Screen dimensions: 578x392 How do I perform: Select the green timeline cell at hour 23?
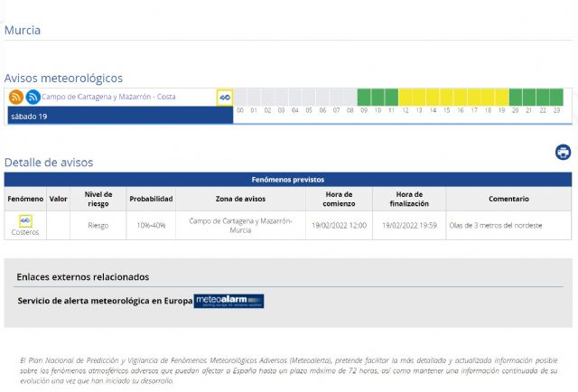click(557, 97)
